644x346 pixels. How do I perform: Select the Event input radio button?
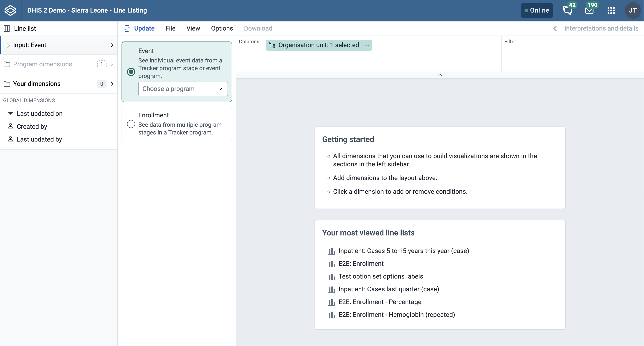click(131, 72)
